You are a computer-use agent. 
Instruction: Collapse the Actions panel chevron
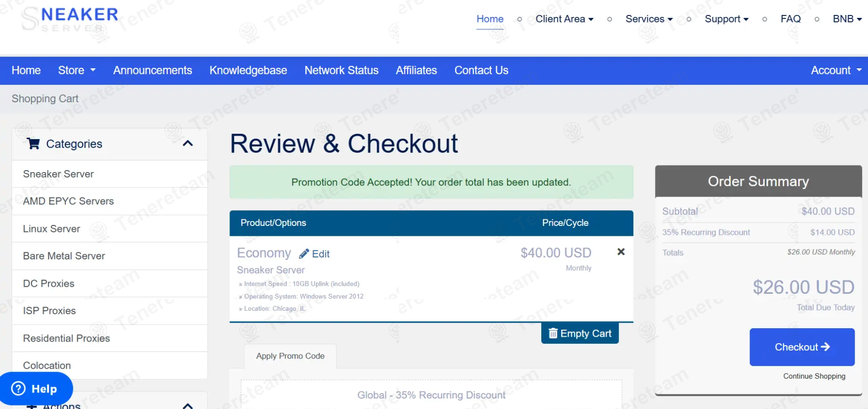(188, 406)
